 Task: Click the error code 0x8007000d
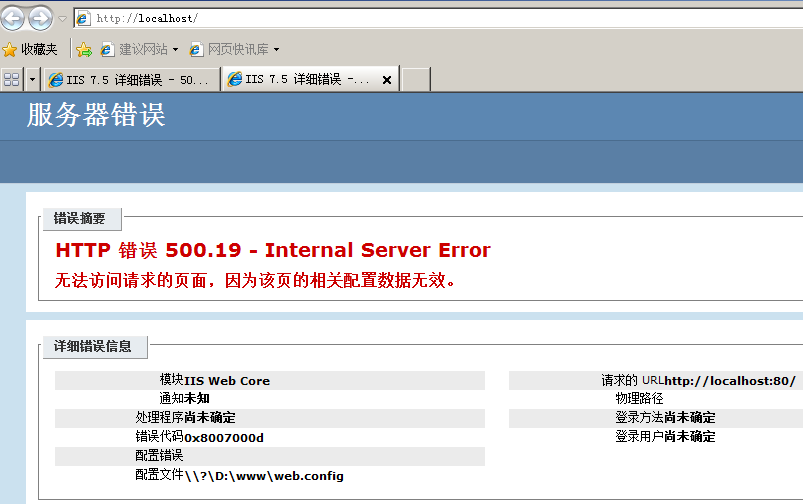[x=224, y=438]
